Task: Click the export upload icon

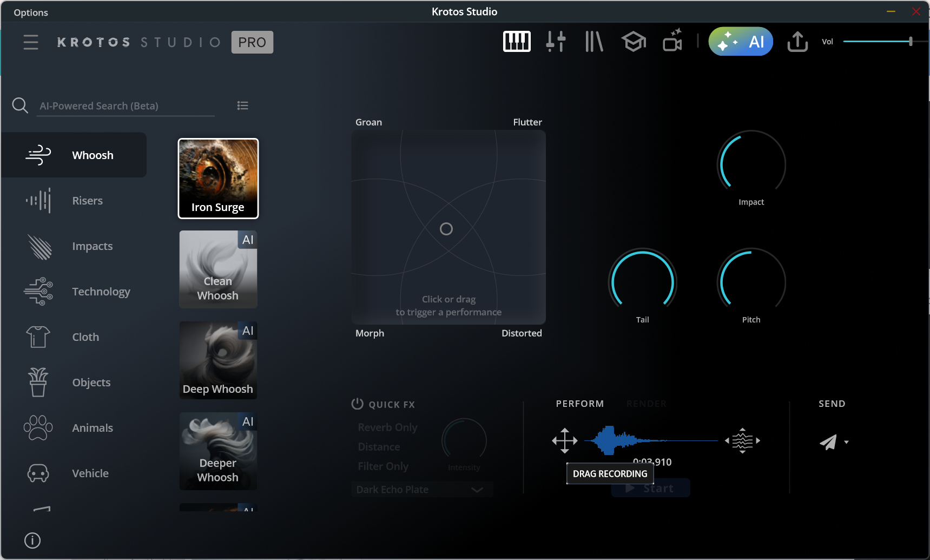Action: click(797, 42)
